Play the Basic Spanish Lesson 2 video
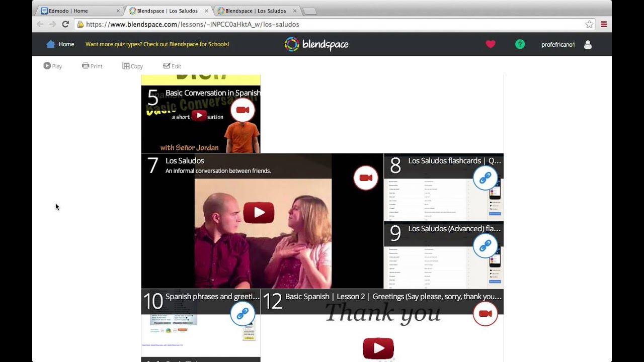The height and width of the screenshot is (362, 644). tap(378, 348)
